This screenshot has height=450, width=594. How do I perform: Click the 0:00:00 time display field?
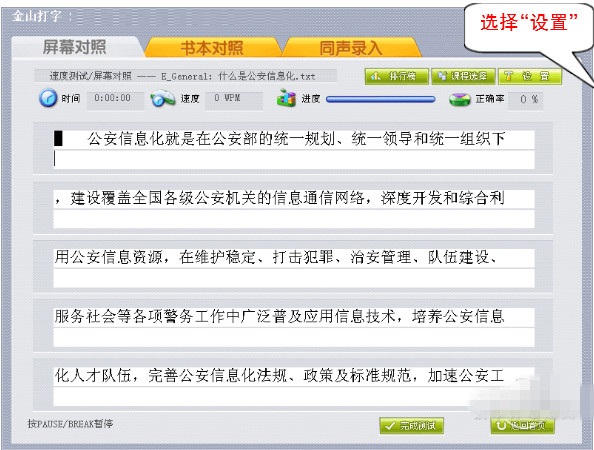coord(116,100)
